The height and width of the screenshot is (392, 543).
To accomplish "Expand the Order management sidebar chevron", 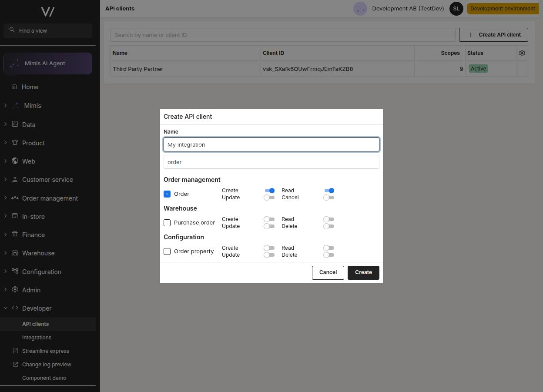I will click(5, 198).
